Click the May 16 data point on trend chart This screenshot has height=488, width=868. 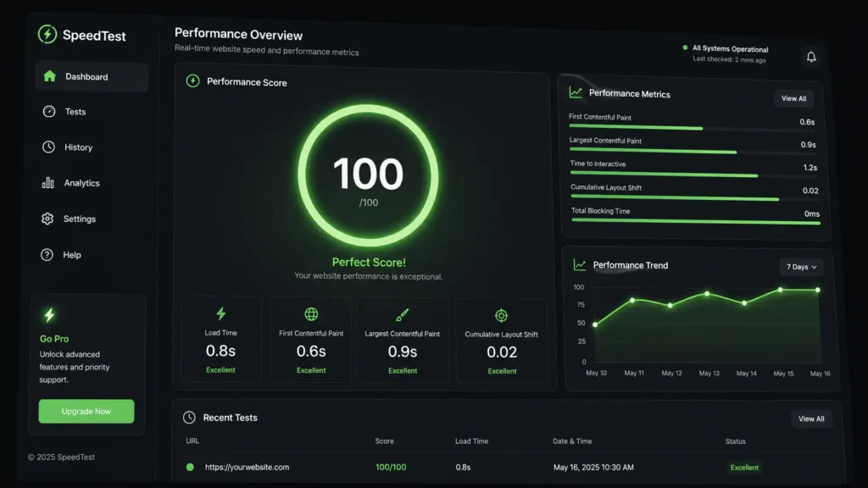click(x=818, y=290)
